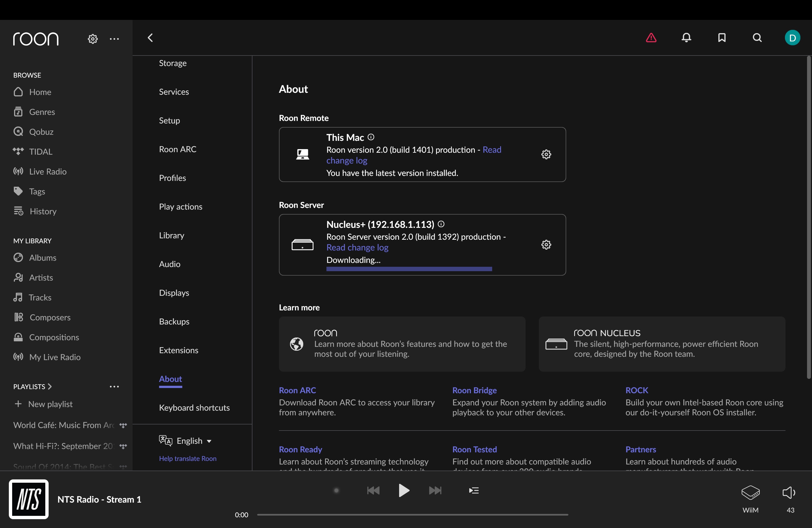Create a New playlist
The width and height of the screenshot is (812, 528).
coord(43,404)
